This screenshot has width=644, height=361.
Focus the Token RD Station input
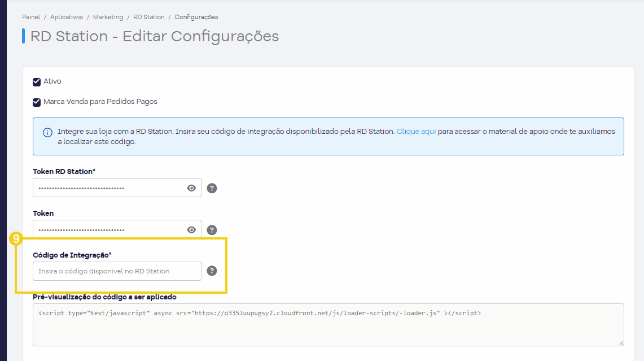(117, 188)
